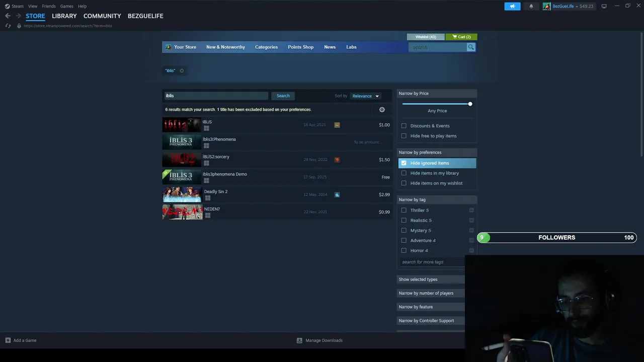Viewport: 644px width, 362px height.
Task: Open Big Picture mode monitor icon
Action: (x=604, y=6)
